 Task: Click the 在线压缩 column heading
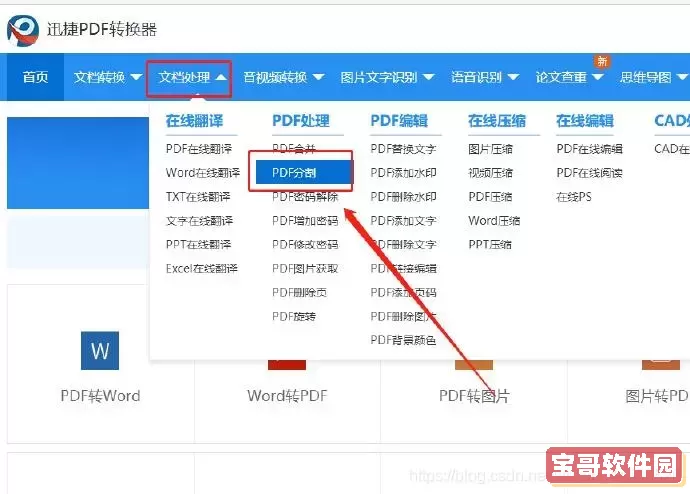[x=497, y=121]
